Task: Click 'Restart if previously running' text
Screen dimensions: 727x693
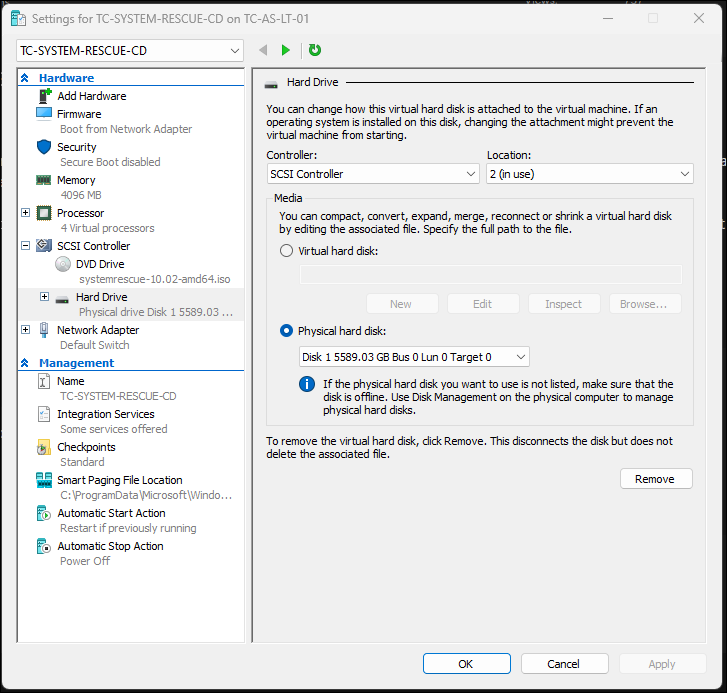Action: (x=128, y=528)
